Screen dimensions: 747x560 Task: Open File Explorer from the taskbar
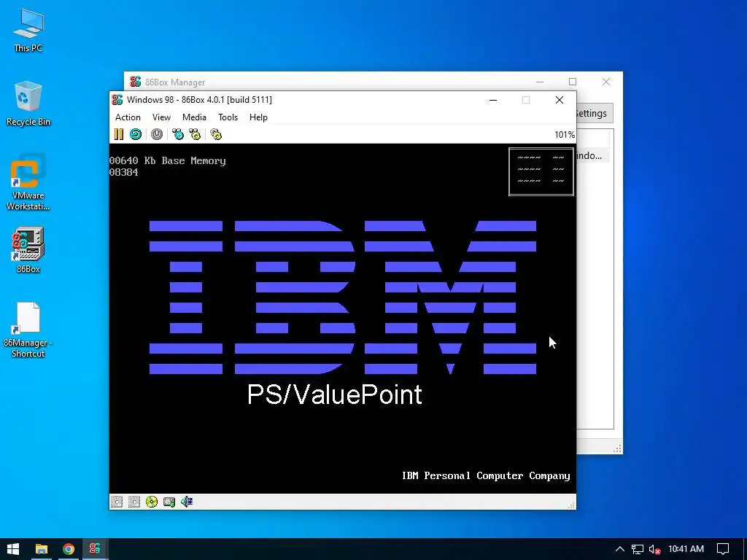(42, 549)
